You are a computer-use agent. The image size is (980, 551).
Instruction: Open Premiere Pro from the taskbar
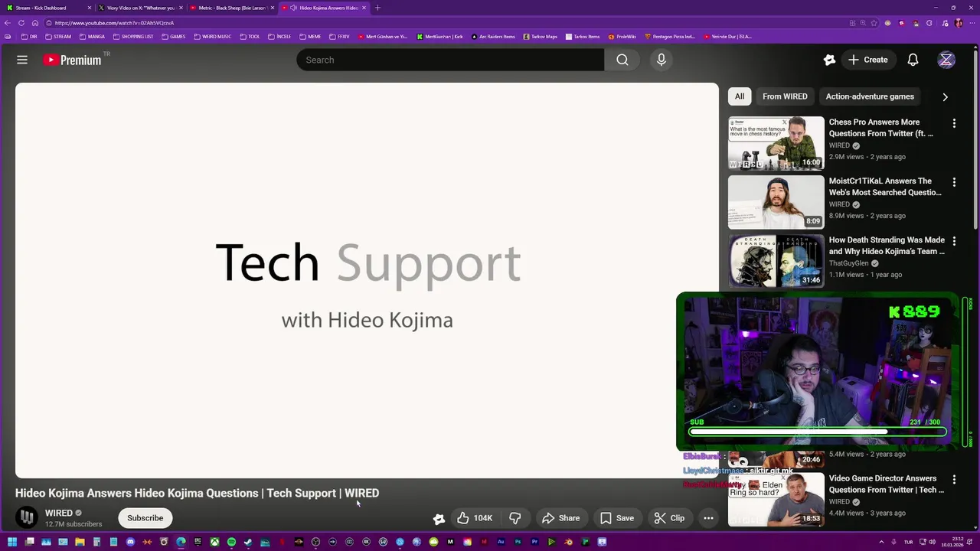534,542
